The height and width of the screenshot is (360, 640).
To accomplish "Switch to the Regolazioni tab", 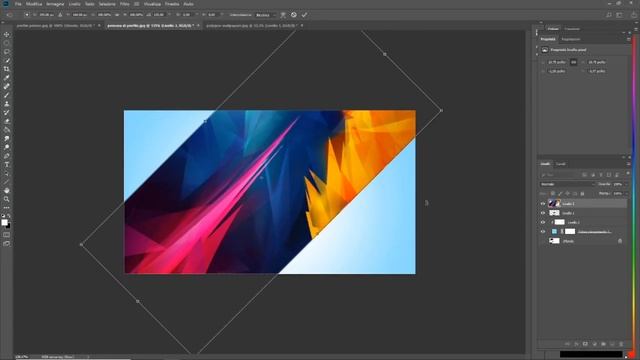I will pos(571,39).
